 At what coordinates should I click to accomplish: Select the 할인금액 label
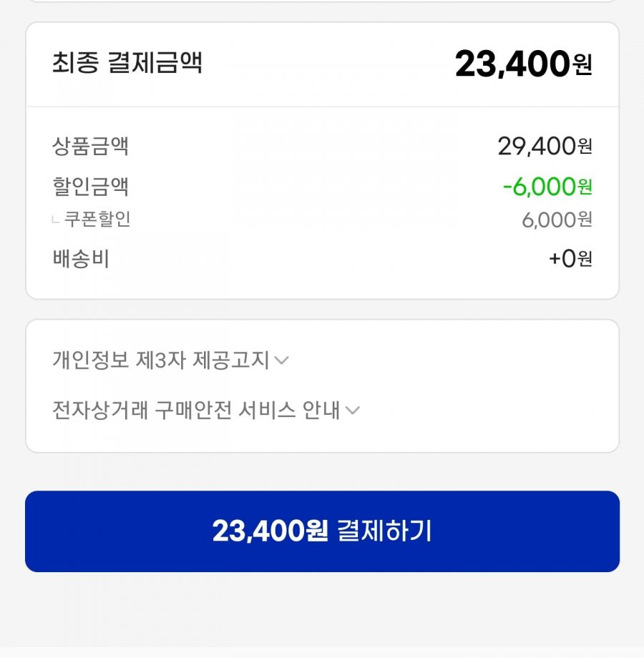click(90, 187)
